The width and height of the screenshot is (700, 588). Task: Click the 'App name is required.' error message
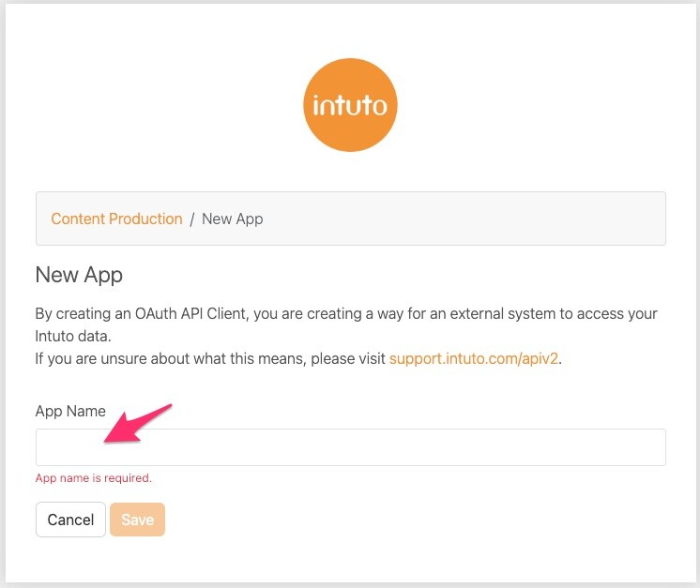(93, 478)
